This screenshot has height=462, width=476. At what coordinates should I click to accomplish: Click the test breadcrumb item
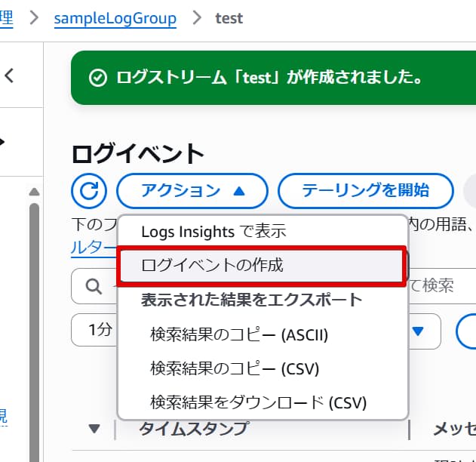pyautogui.click(x=229, y=18)
